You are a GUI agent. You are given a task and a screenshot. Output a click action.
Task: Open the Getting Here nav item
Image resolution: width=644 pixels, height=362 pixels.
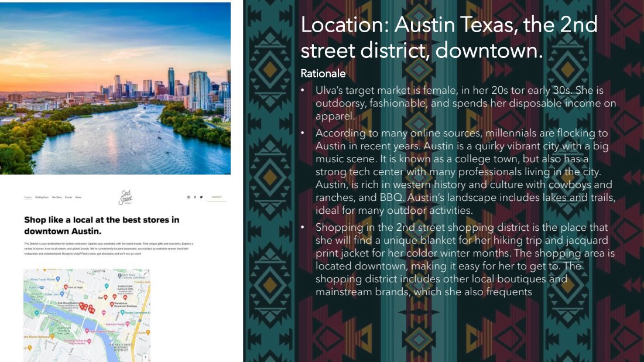click(42, 197)
